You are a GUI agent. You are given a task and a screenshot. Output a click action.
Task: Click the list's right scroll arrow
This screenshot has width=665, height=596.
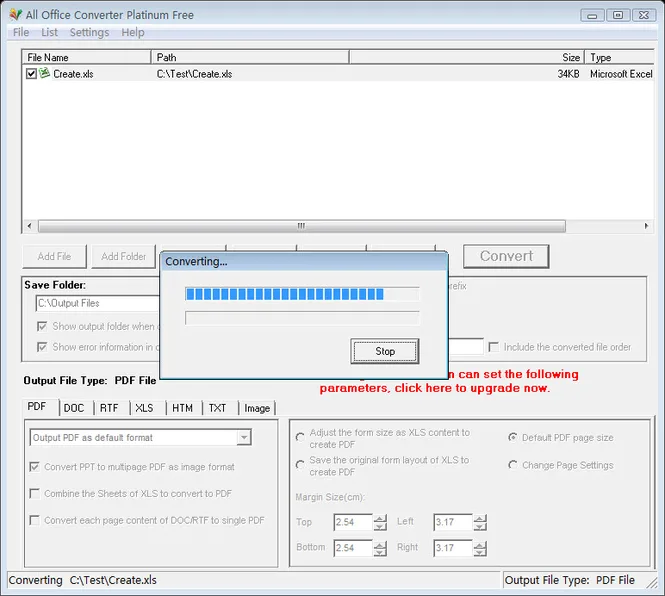646,226
